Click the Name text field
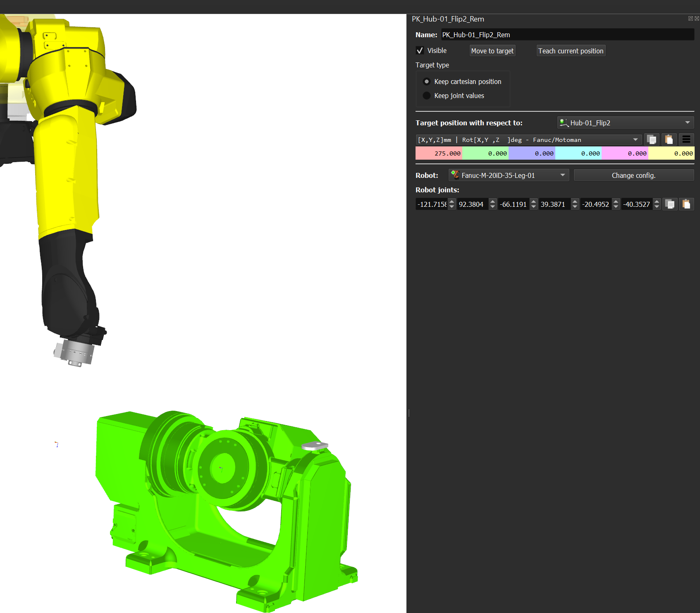The image size is (700, 613). tap(567, 35)
